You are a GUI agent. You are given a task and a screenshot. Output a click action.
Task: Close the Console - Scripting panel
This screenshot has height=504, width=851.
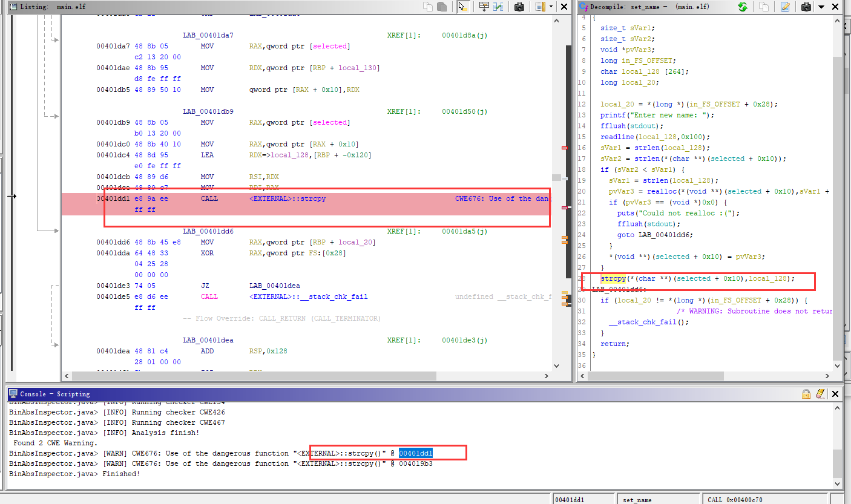(x=836, y=394)
